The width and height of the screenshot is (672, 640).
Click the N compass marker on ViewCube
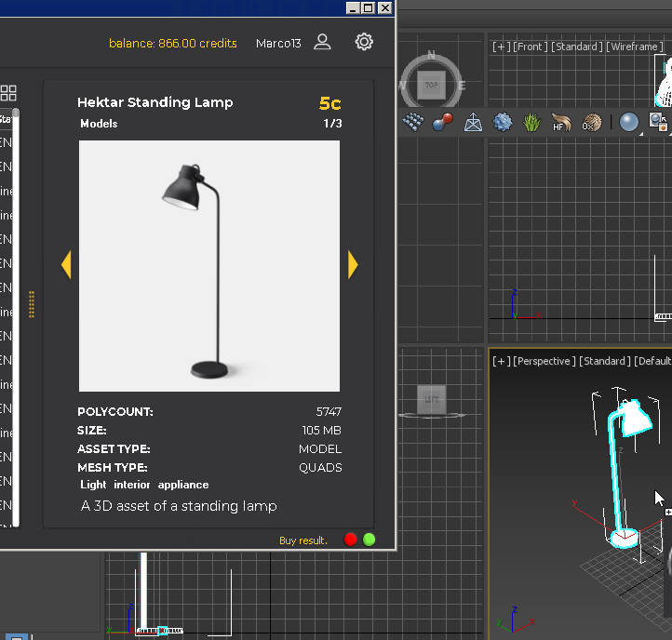(431, 55)
